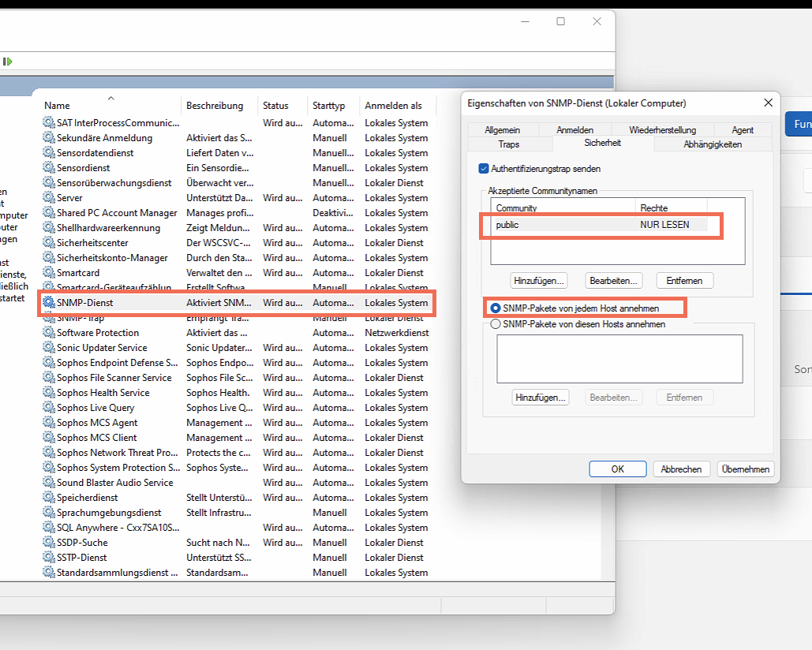The width and height of the screenshot is (812, 650).
Task: Click the Smartcard service gear icon
Action: pos(49,273)
